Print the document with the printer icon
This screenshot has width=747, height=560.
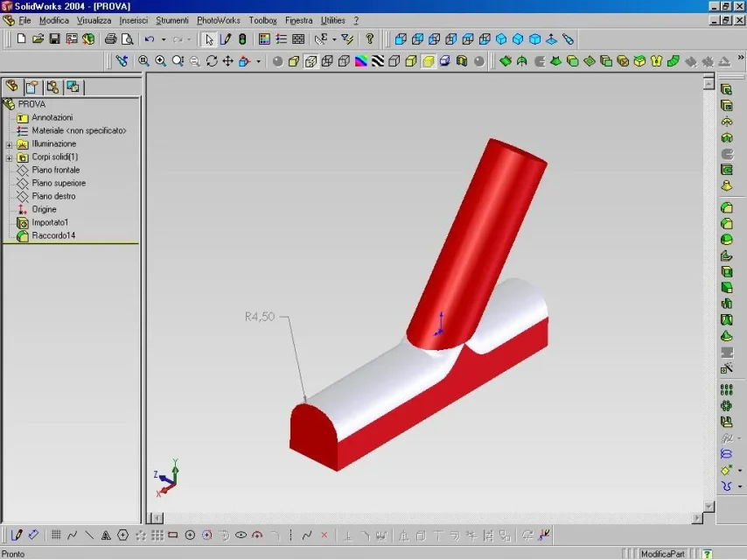click(110, 38)
